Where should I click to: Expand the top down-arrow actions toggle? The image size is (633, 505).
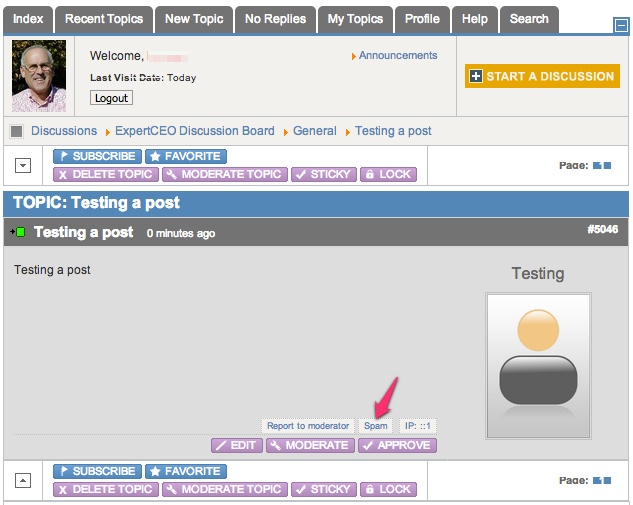pyautogui.click(x=23, y=166)
